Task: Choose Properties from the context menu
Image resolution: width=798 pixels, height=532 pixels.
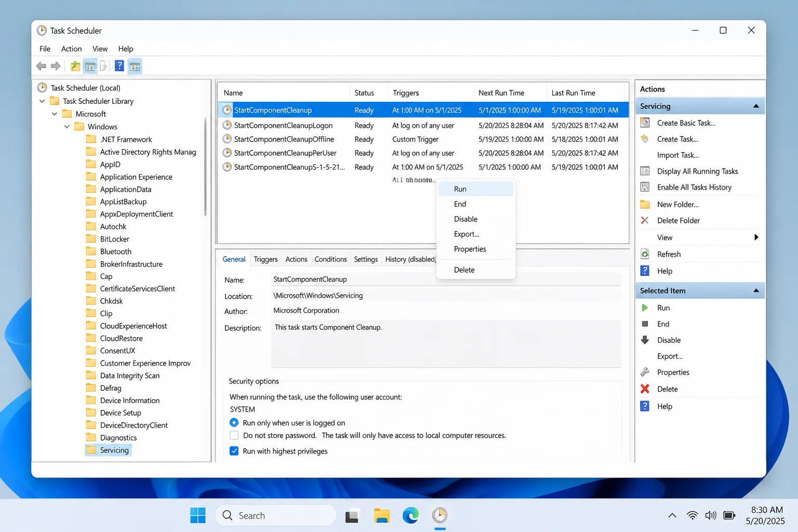Action: pyautogui.click(x=476, y=249)
